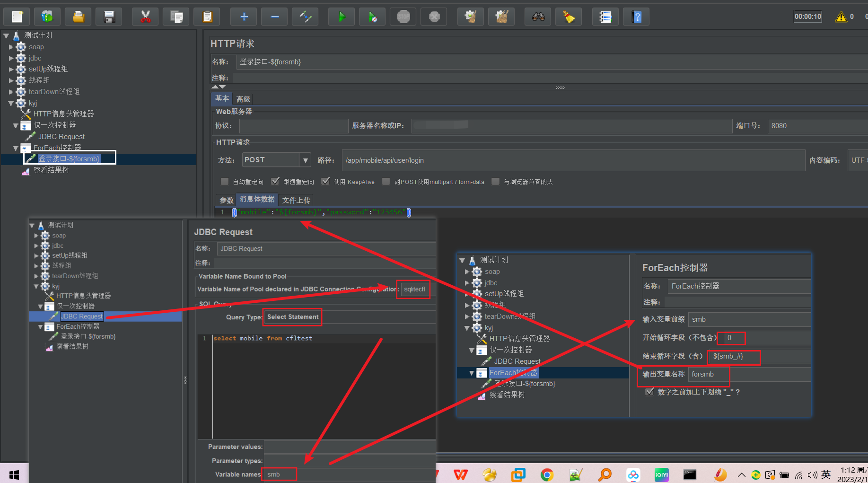Open the 文件上传 tab
Image resolution: width=868 pixels, height=483 pixels.
[296, 200]
